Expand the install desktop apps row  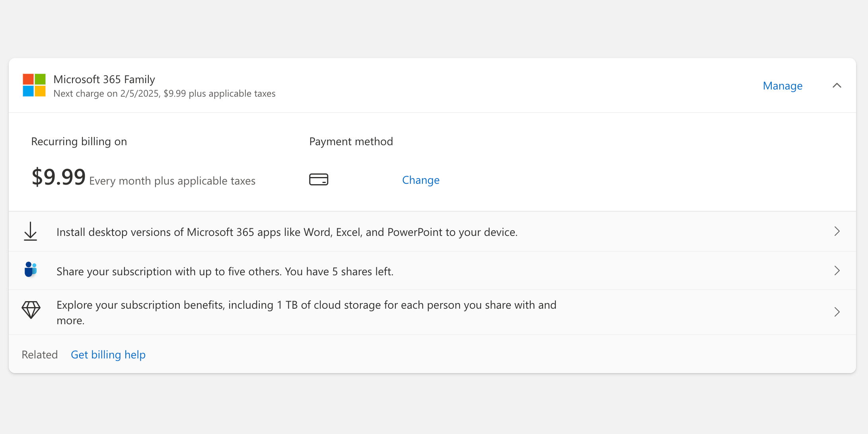pos(837,232)
